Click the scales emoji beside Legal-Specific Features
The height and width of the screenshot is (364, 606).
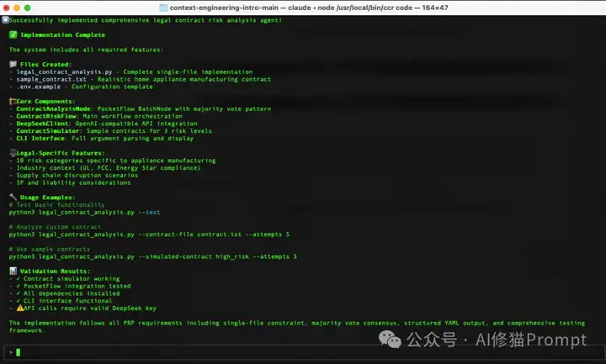13,153
